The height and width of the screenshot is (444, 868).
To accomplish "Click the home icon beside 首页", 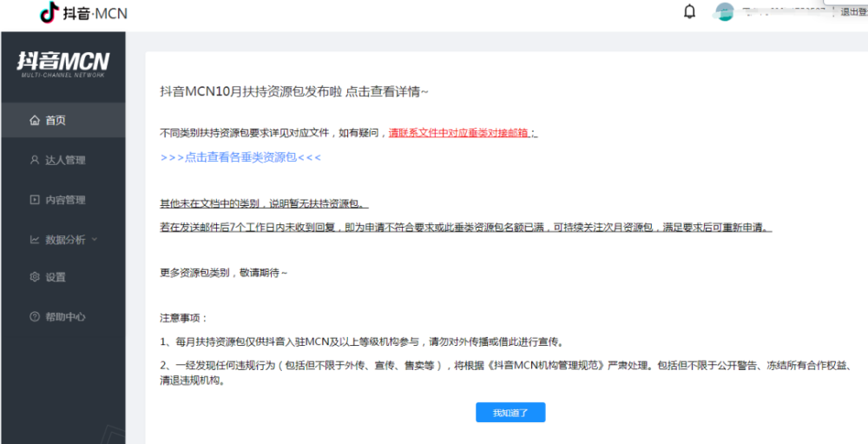I will click(35, 120).
